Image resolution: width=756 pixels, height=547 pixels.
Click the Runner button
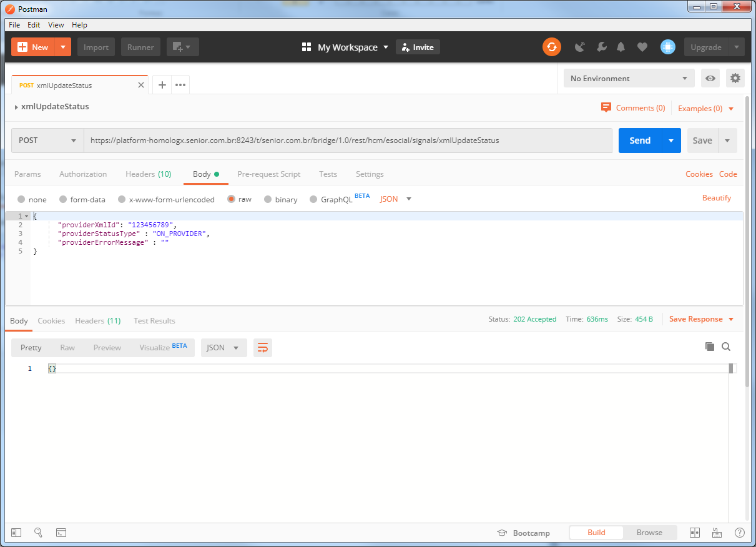click(141, 47)
